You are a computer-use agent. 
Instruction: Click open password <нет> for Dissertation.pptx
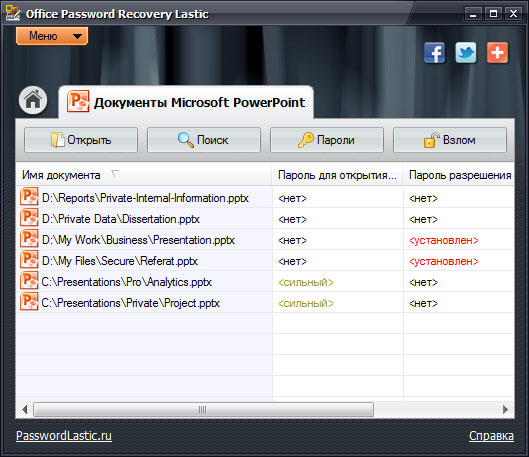(293, 220)
